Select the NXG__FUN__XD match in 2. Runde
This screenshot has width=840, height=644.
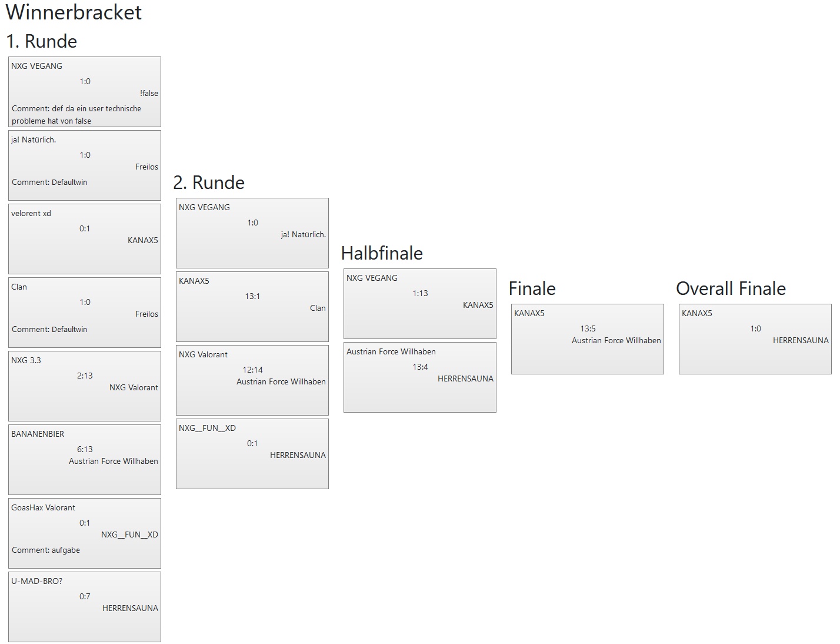point(252,454)
